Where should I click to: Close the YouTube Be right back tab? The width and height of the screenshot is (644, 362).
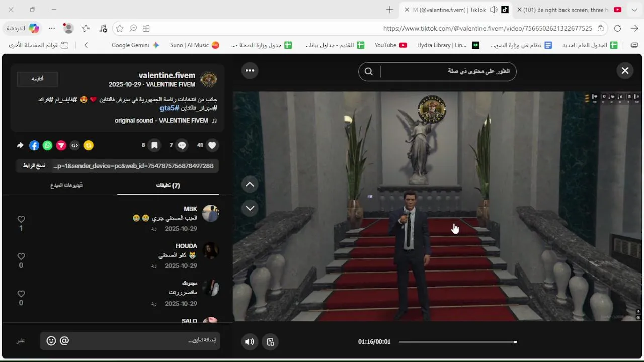[520, 10]
